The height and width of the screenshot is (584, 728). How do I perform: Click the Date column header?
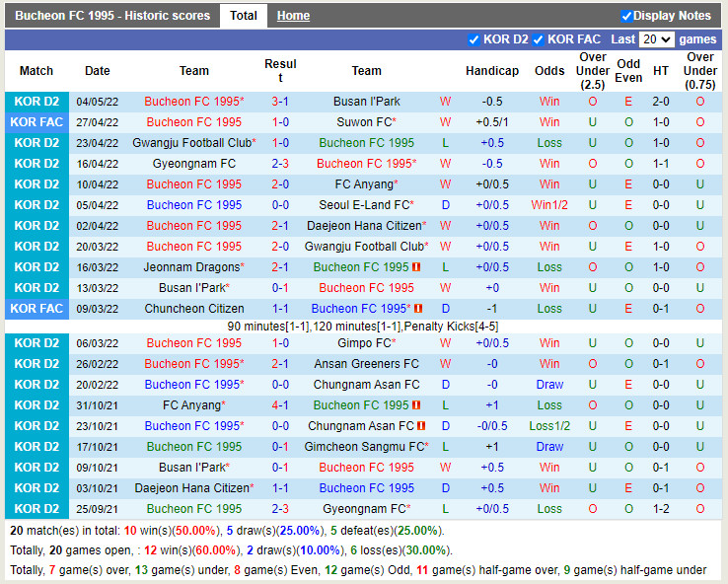tap(97, 71)
